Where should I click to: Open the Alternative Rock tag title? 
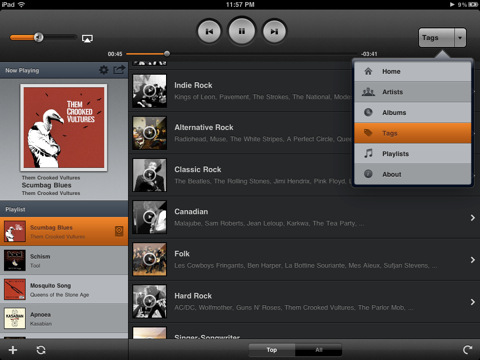click(204, 127)
